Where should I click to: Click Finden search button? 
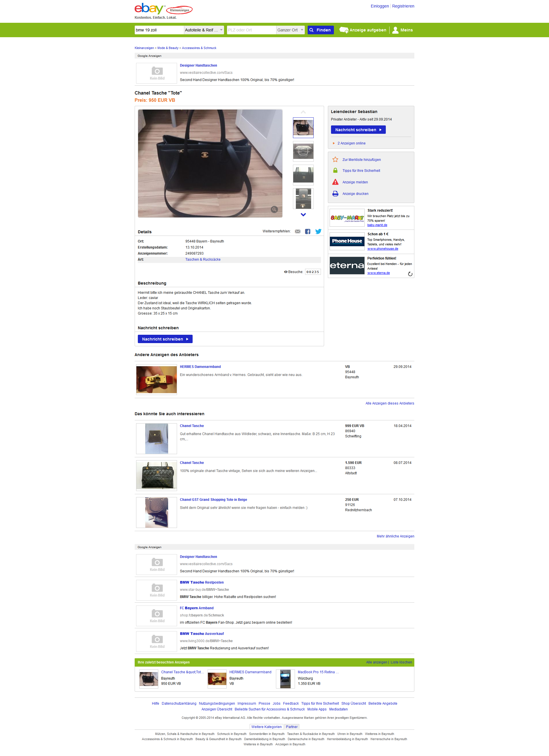click(x=320, y=30)
